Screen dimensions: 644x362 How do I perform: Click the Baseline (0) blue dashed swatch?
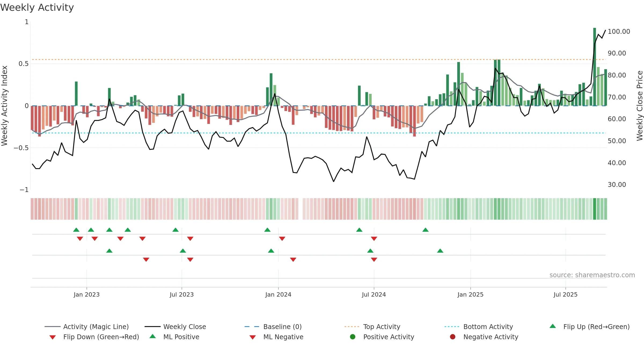(252, 327)
